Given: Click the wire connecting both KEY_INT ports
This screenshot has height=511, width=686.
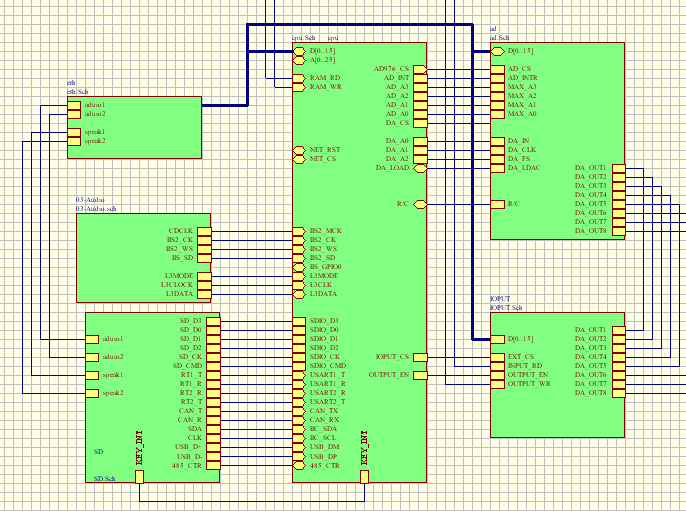Looking at the screenshot, I should point(250,498).
